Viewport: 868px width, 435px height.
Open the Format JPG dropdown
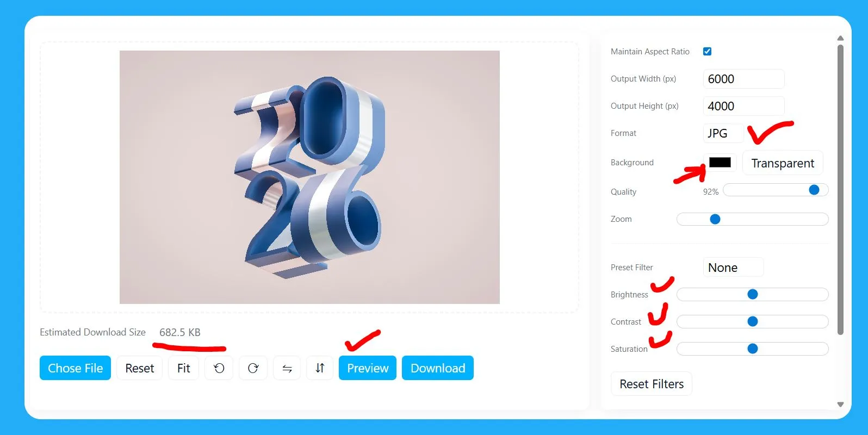723,133
